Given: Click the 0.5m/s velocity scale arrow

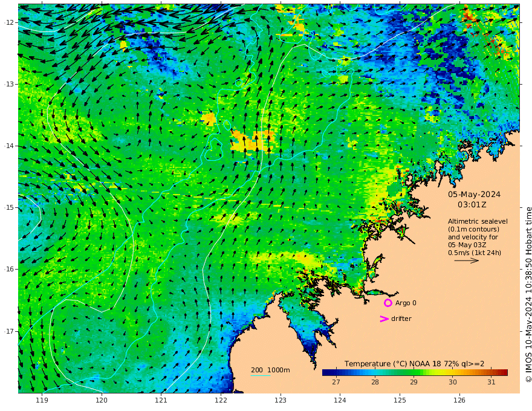Looking at the screenshot, I should tap(467, 261).
